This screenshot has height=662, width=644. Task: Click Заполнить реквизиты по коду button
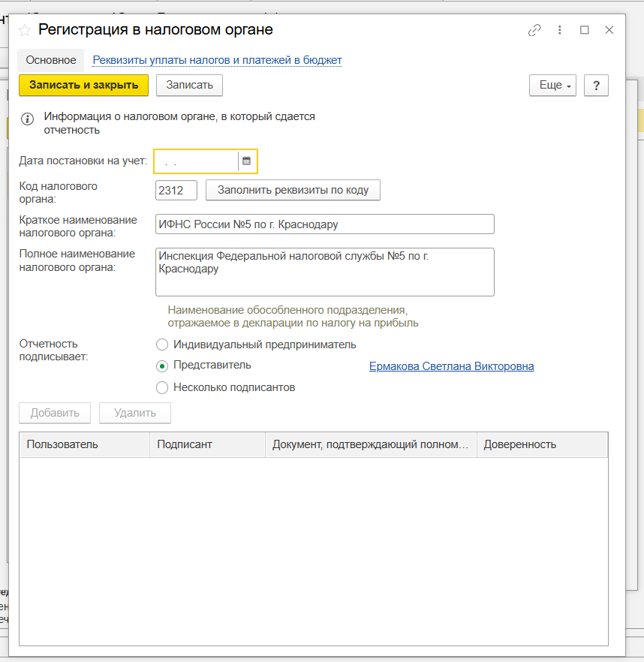click(293, 191)
